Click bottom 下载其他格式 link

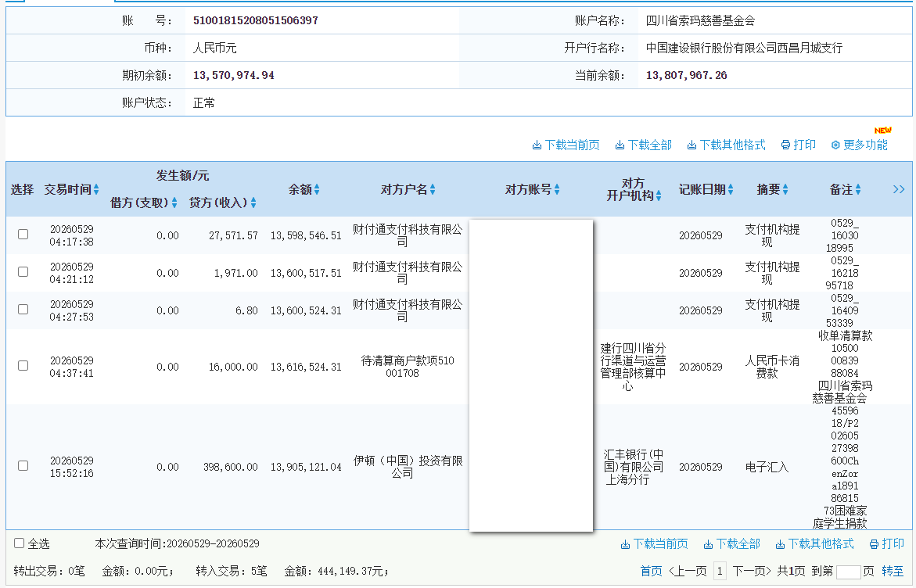click(814, 544)
